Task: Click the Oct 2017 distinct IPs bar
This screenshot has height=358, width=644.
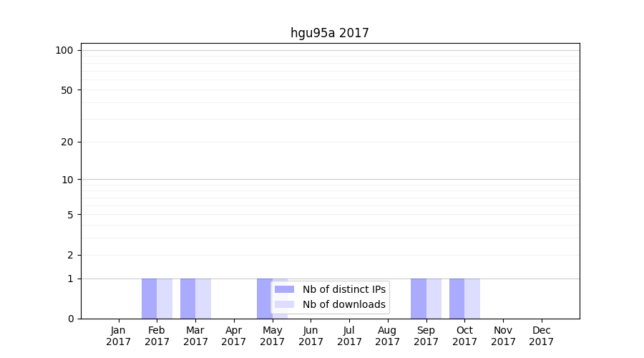Action: coord(457,299)
